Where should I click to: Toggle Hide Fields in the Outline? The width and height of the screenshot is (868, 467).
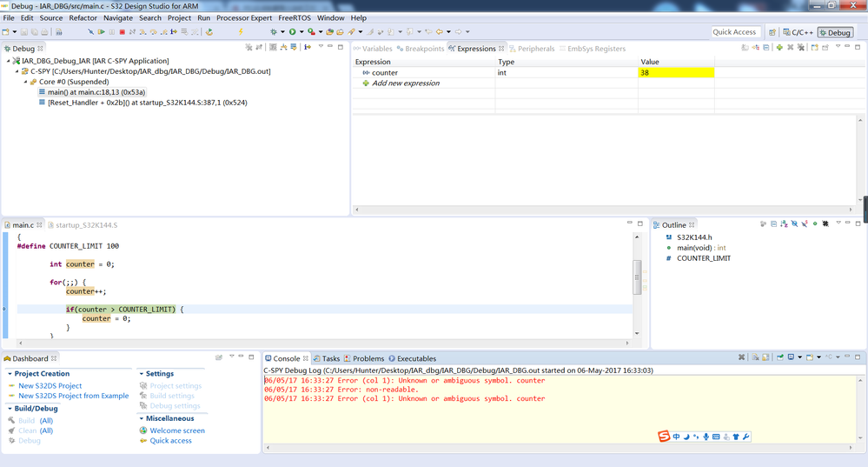794,223
